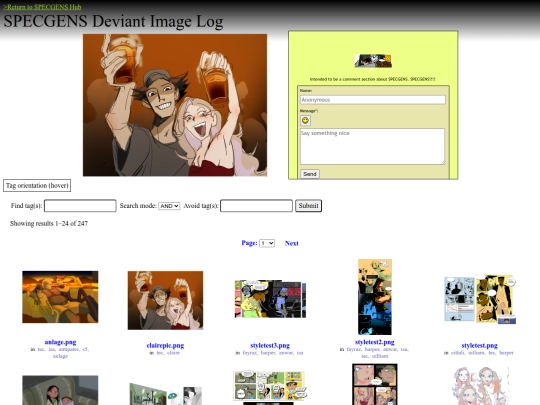
Task: Select the 'anwar' tag under styletest2.png
Action: click(x=390, y=349)
